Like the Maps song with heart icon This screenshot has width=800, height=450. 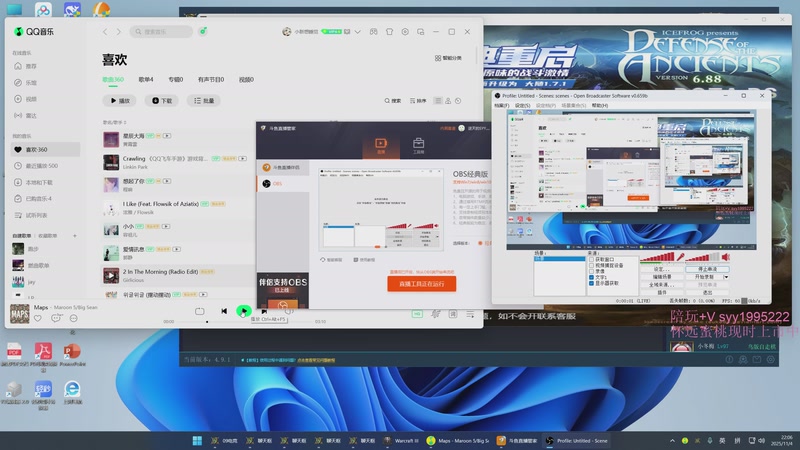coord(37,318)
